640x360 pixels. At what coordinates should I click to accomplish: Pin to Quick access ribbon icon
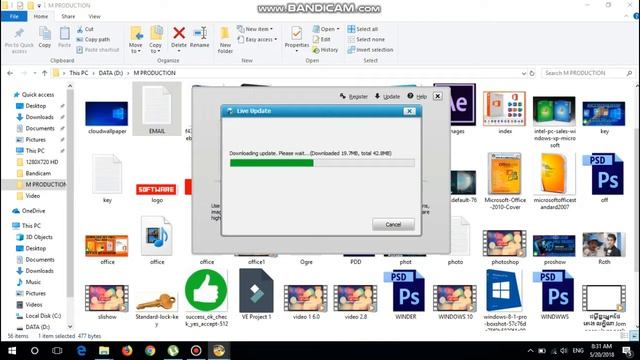click(x=19, y=40)
